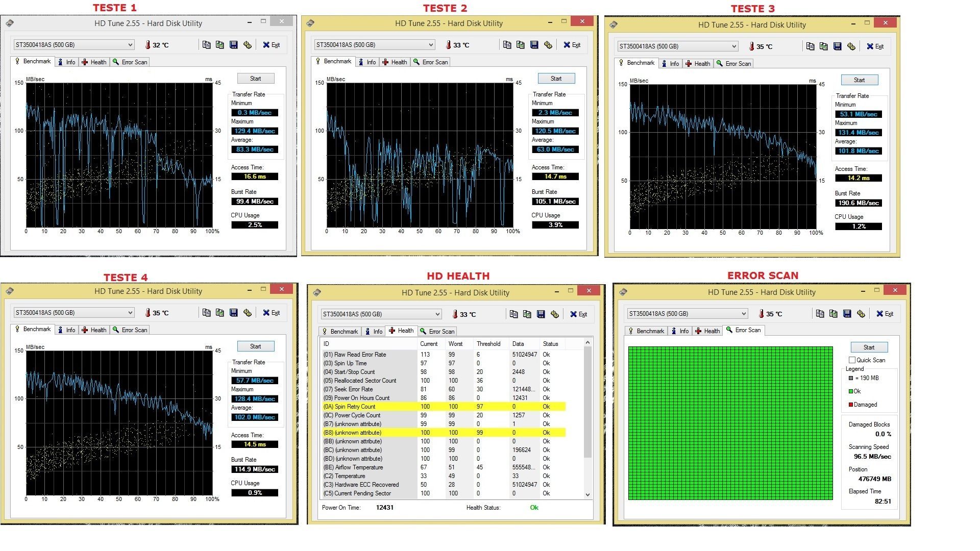
Task: Select the '(C5) Current Pending Sector' row
Action: 443,493
